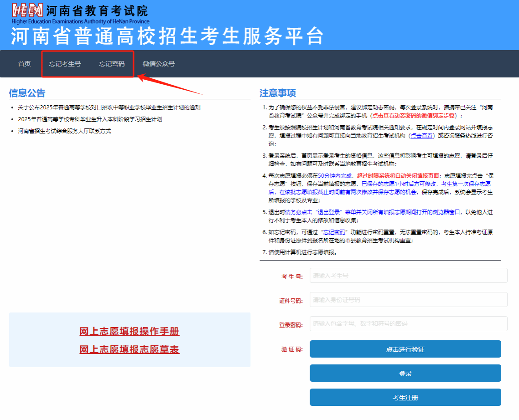Open 微信公众号 in the navigation bar
This screenshot has width=519, height=420.
click(159, 64)
